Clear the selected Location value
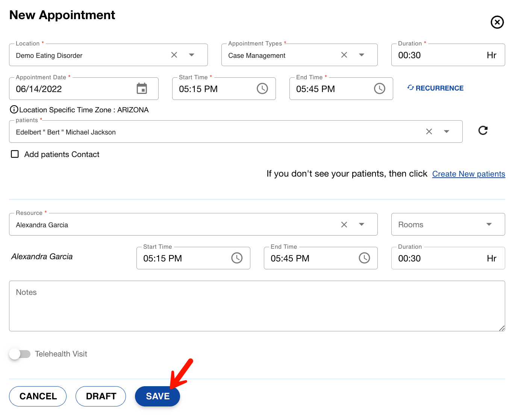Image resolution: width=524 pixels, height=420 pixels. pyautogui.click(x=174, y=55)
